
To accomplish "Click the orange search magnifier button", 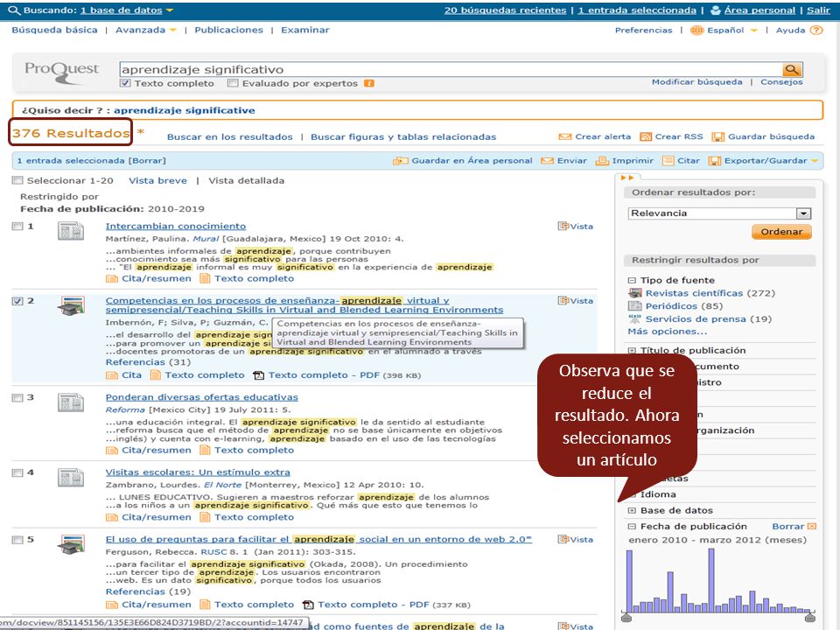I will point(792,70).
